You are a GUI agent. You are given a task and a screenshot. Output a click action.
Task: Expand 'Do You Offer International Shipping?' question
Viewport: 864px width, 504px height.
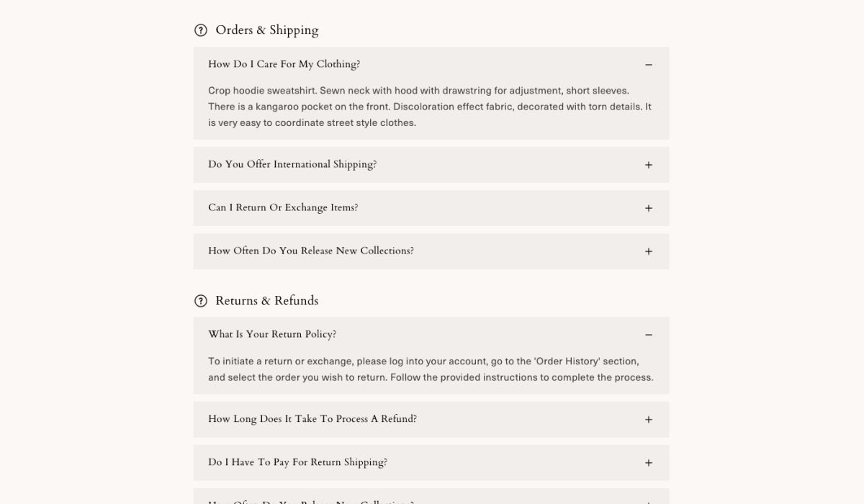[292, 165]
